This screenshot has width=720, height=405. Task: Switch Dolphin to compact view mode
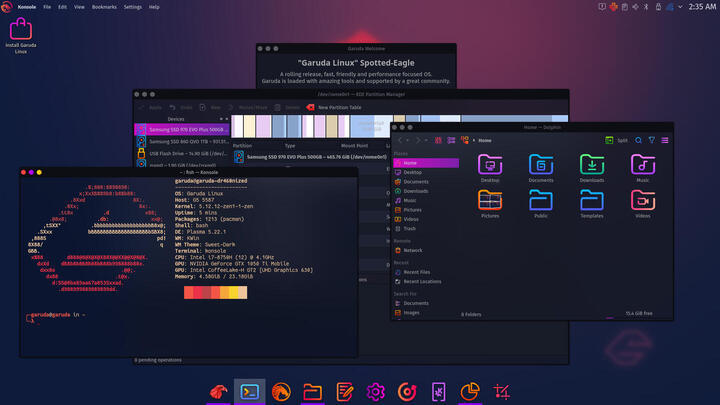click(451, 140)
